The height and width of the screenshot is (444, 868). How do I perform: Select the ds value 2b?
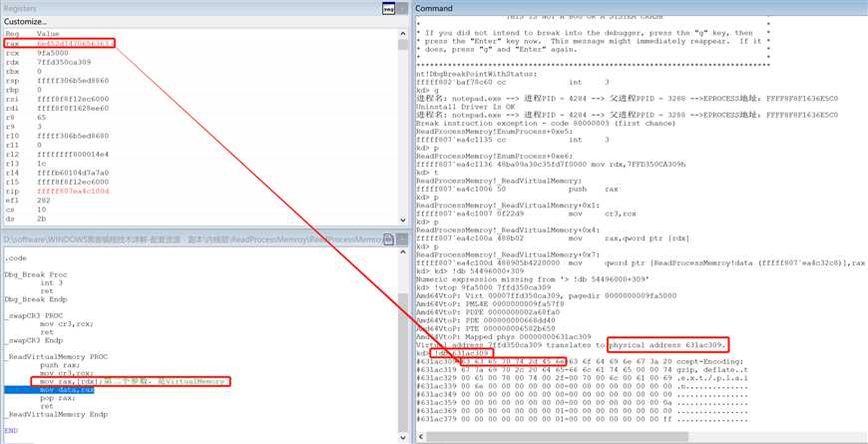click(x=42, y=219)
